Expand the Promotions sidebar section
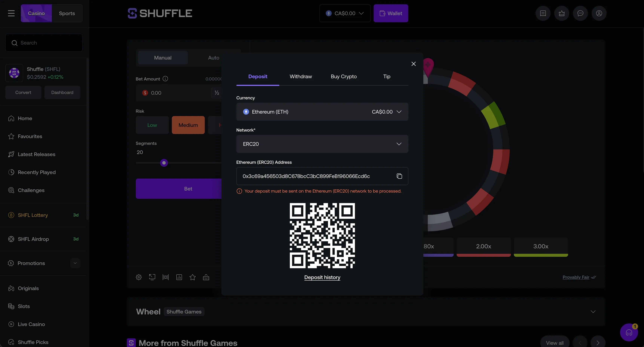The image size is (644, 347). 75,263
